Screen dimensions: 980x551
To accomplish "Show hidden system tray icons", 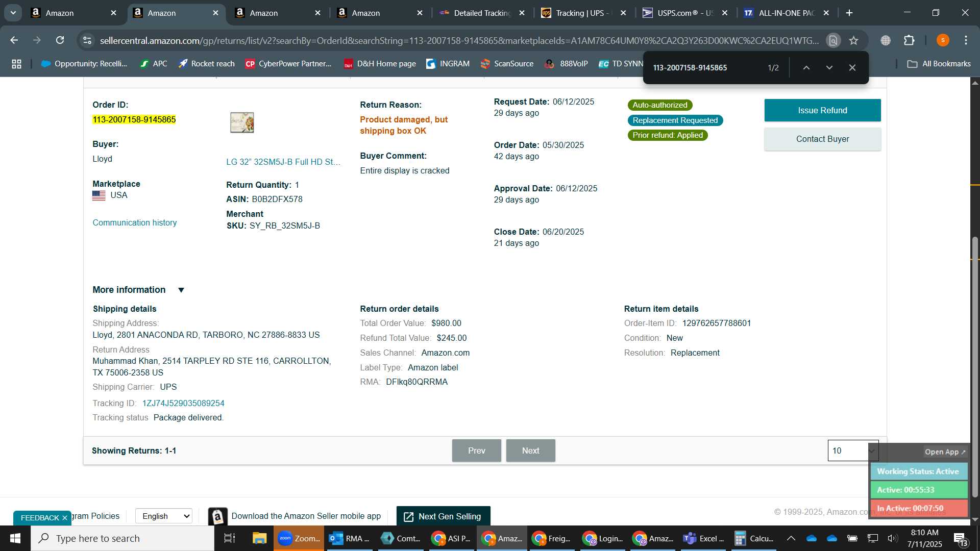I will pos(791,538).
